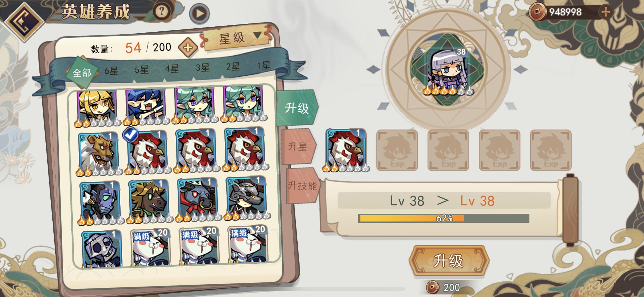Click the 62% experience progress bar
The image size is (644, 297).
(444, 218)
